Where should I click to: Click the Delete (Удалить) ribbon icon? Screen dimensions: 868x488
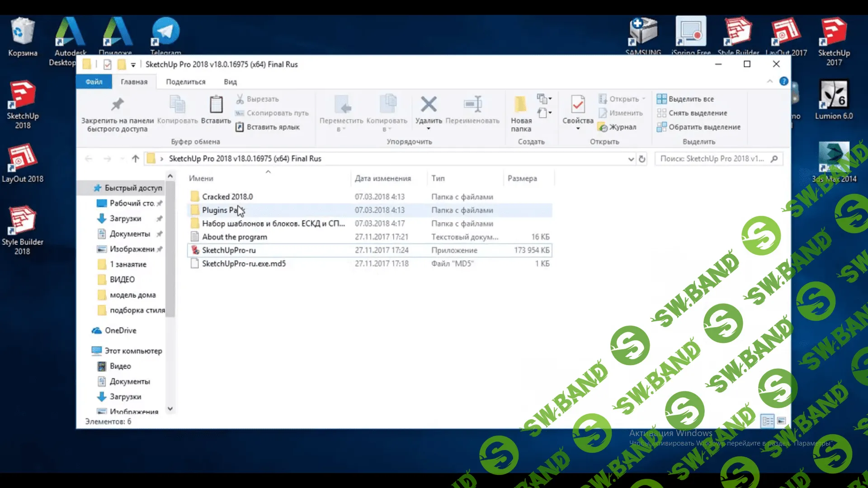click(428, 105)
